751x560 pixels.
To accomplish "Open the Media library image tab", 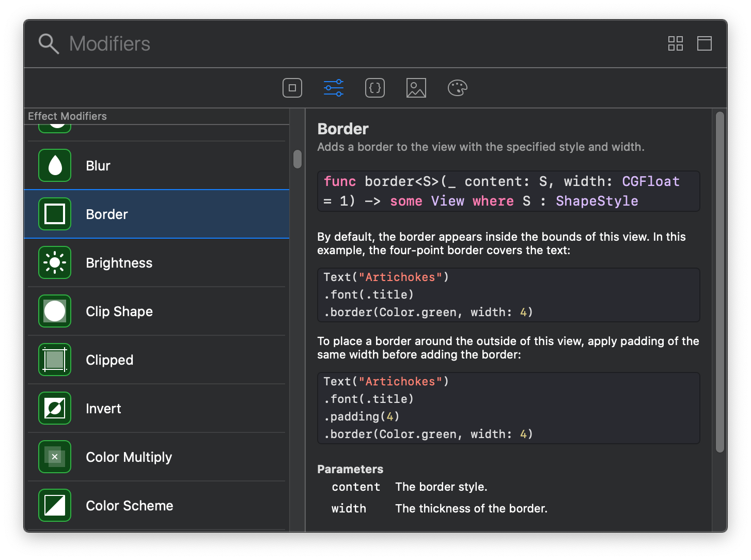I will click(416, 88).
